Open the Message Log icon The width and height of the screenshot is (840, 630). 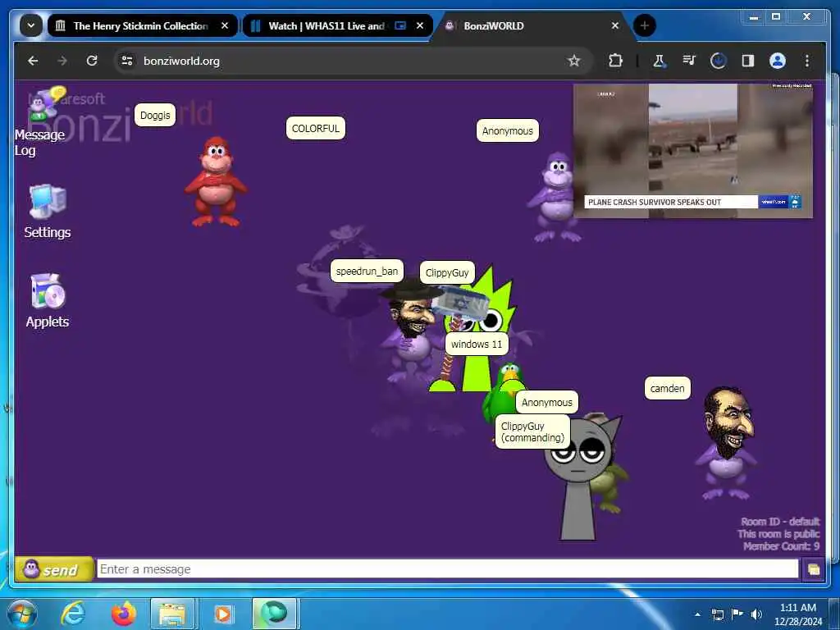click(40, 122)
